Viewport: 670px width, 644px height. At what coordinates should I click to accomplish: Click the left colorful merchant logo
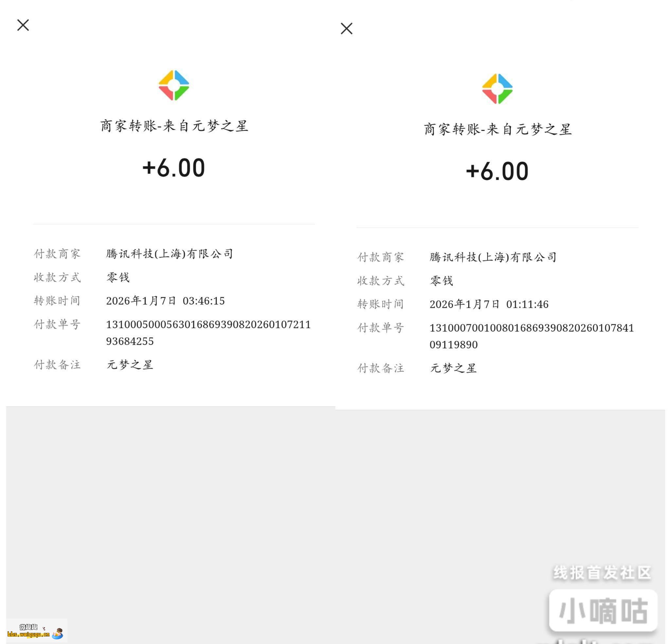pos(174,85)
